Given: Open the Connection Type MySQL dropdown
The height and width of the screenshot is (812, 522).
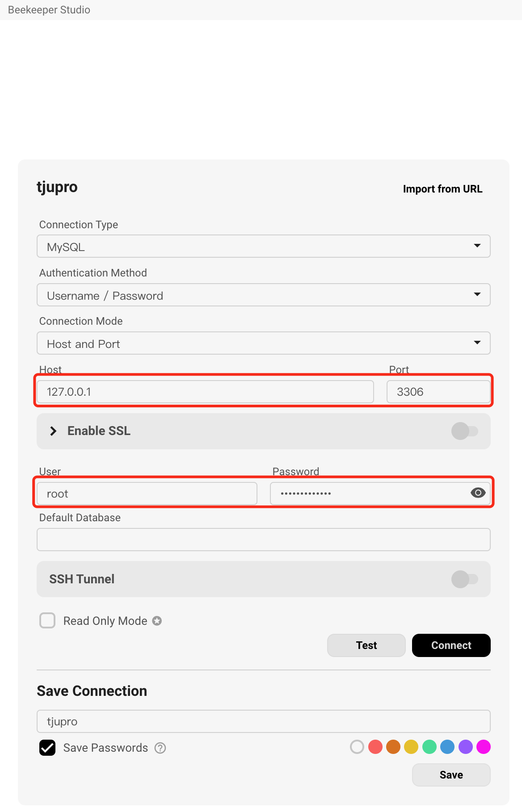Looking at the screenshot, I should tap(264, 246).
